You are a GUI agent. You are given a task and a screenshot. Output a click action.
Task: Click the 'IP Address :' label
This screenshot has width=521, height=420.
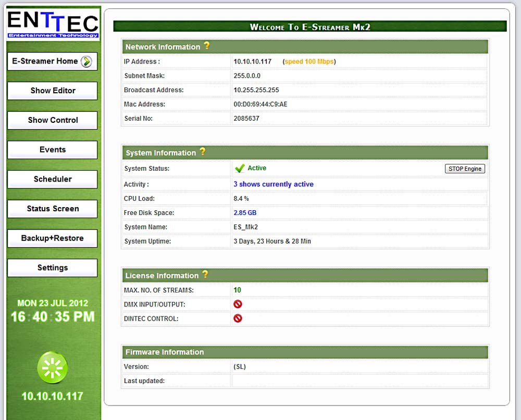pyautogui.click(x=142, y=62)
